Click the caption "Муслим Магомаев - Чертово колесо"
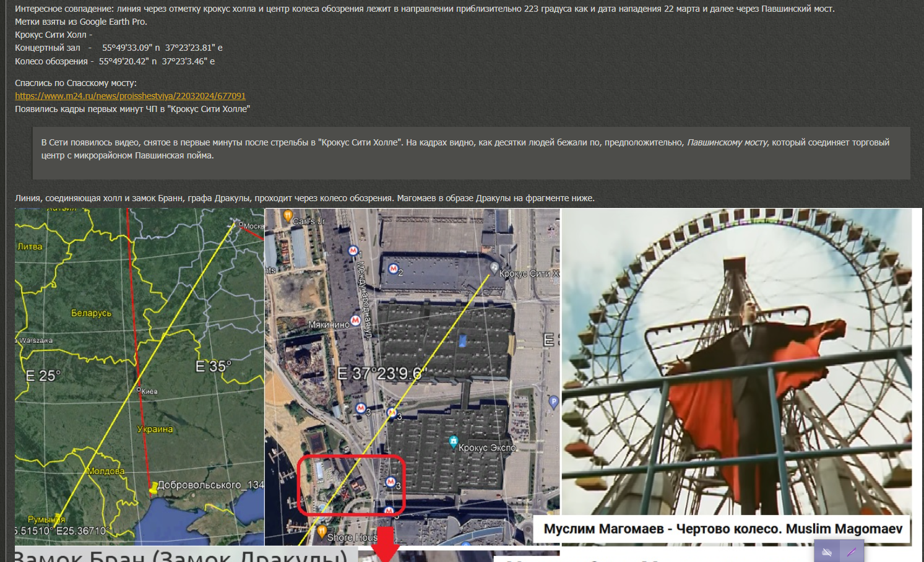Screen dimensions: 924x562 [723, 529]
